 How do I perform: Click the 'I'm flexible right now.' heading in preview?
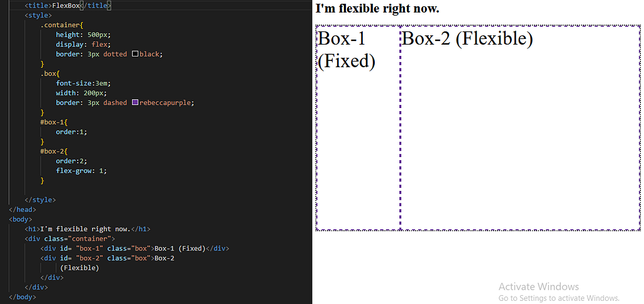point(377,8)
